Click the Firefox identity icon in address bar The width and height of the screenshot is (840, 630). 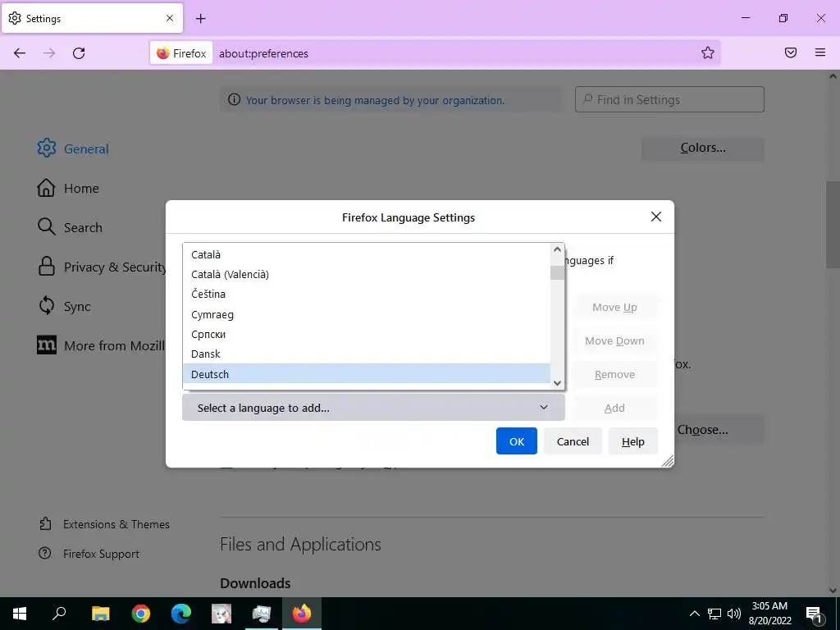(181, 53)
